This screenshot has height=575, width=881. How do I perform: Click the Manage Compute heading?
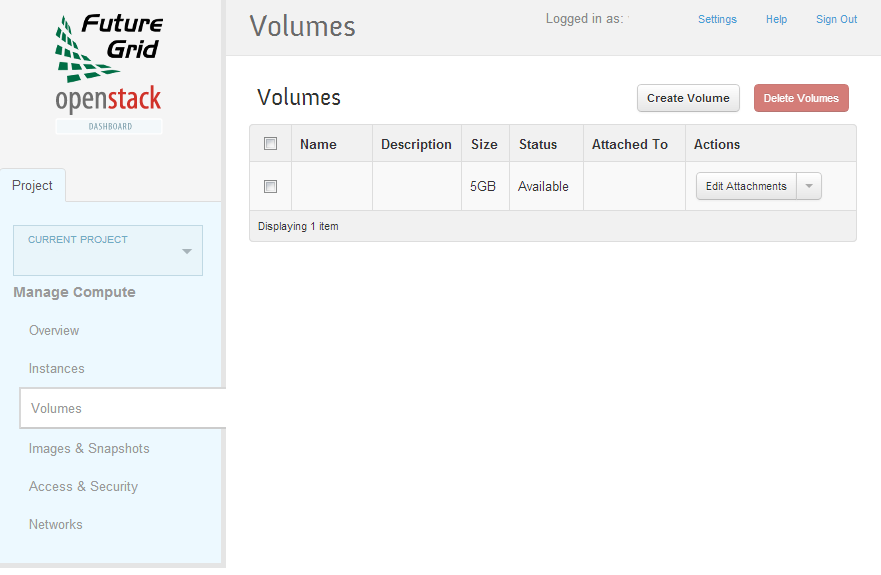click(x=74, y=292)
